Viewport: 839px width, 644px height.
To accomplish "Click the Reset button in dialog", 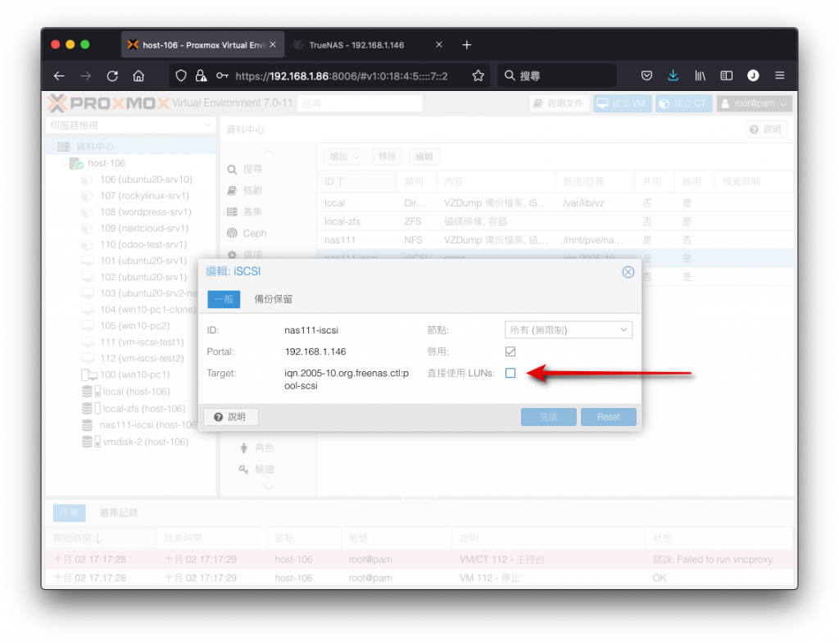I will point(609,417).
